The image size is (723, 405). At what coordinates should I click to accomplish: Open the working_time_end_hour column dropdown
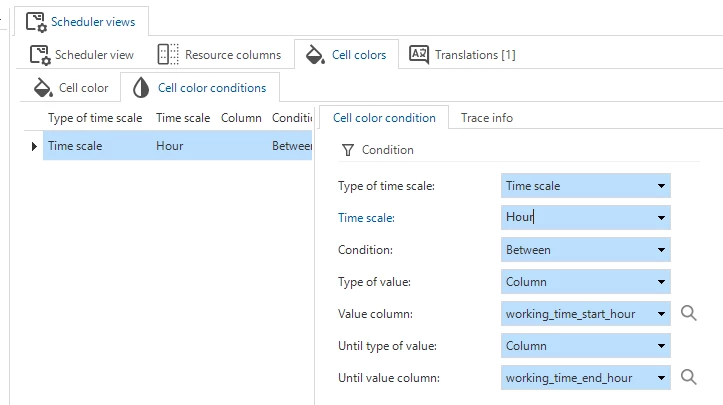pyautogui.click(x=661, y=378)
